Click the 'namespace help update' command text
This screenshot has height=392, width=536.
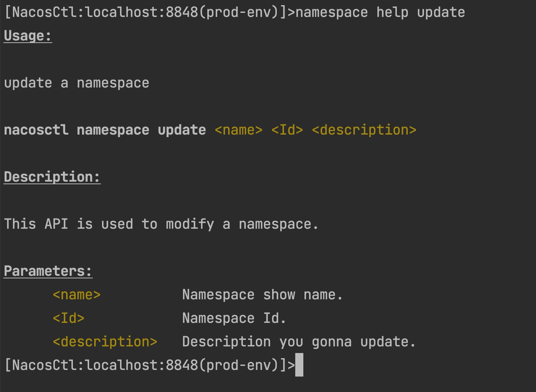click(x=380, y=13)
